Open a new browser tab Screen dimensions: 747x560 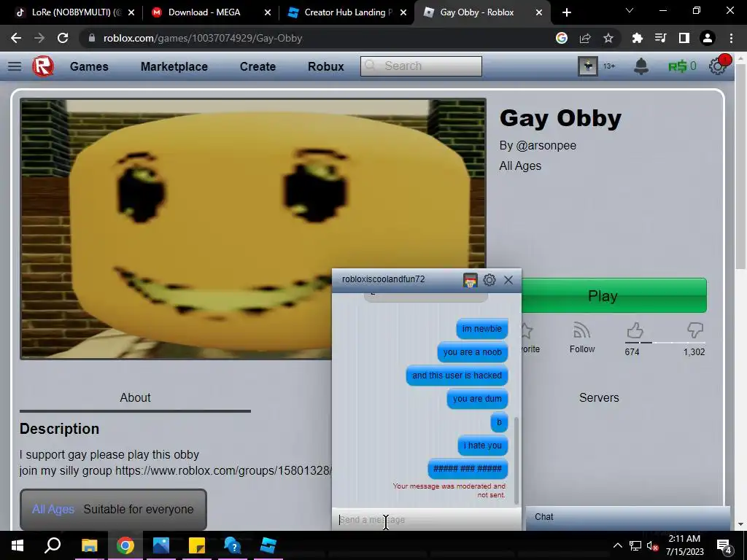566,12
